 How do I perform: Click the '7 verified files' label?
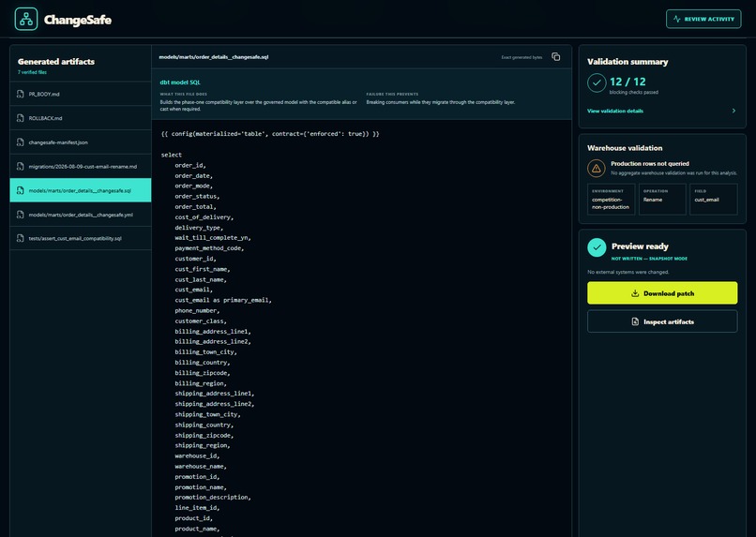coord(32,72)
